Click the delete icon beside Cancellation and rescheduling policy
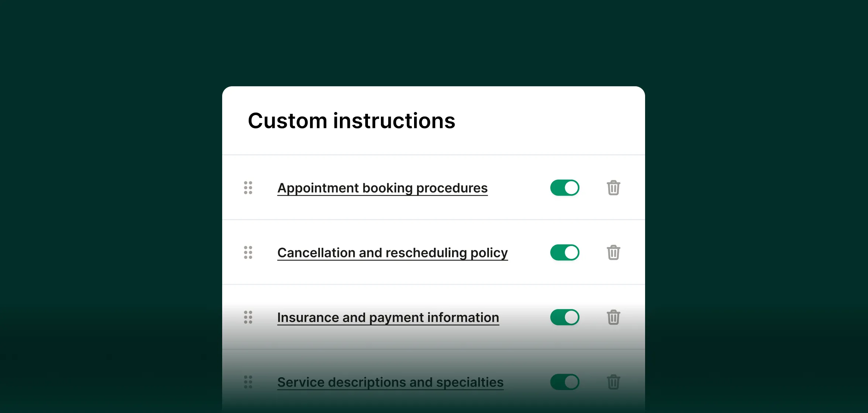 click(613, 252)
